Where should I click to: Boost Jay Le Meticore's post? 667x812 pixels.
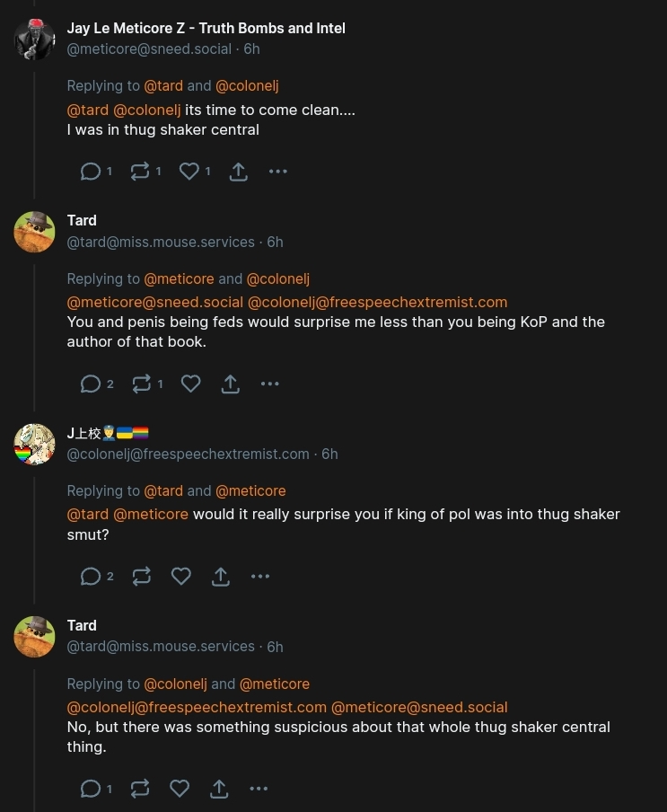pos(140,172)
